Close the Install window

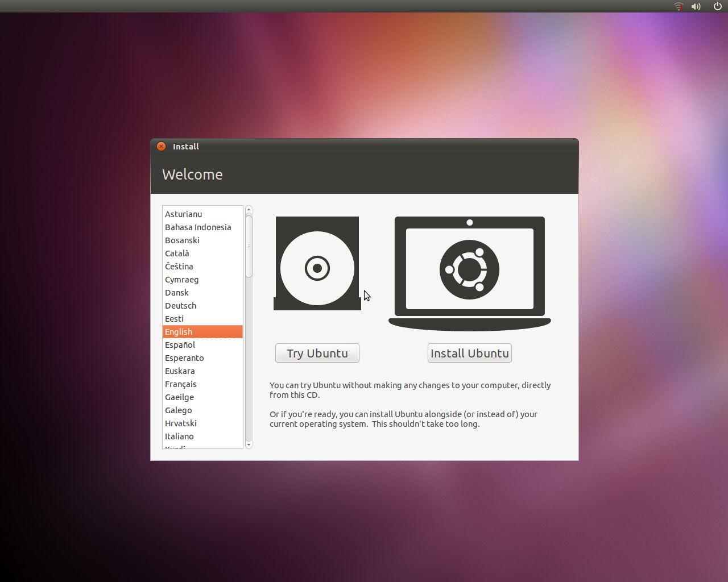click(x=162, y=146)
